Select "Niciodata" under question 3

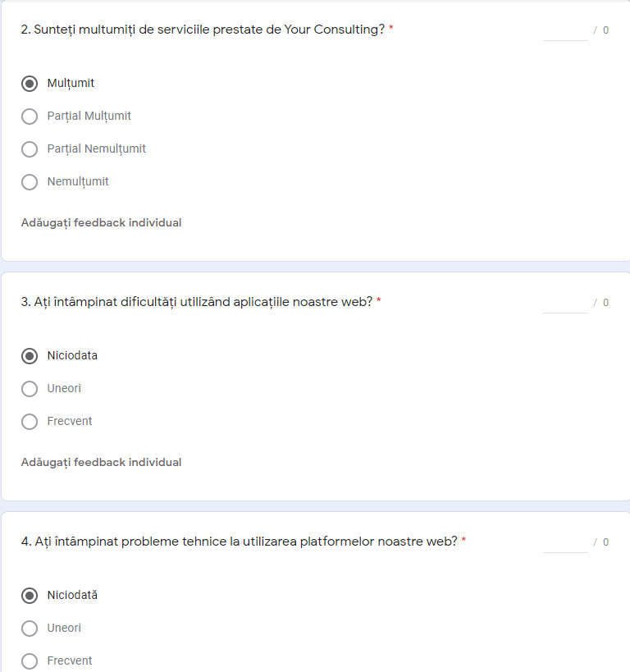(30, 356)
